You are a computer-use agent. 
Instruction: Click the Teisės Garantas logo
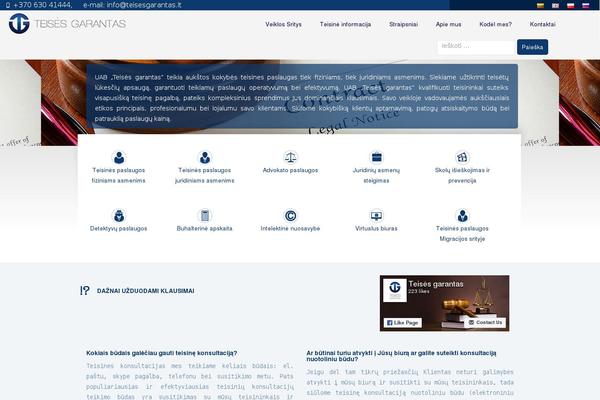coord(67,24)
